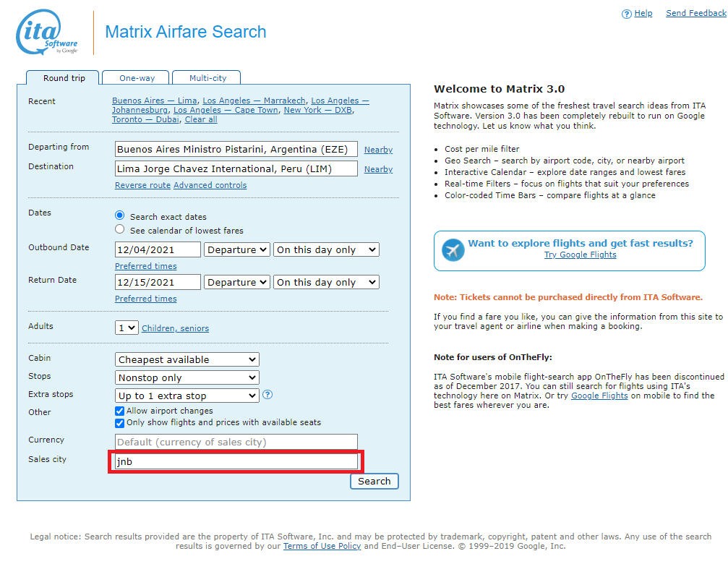The width and height of the screenshot is (728, 564).
Task: Open the Extra stops dropdown
Action: coord(187,396)
